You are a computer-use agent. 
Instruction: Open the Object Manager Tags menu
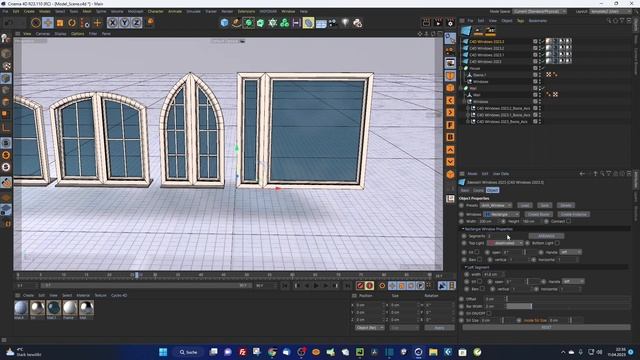pos(520,20)
